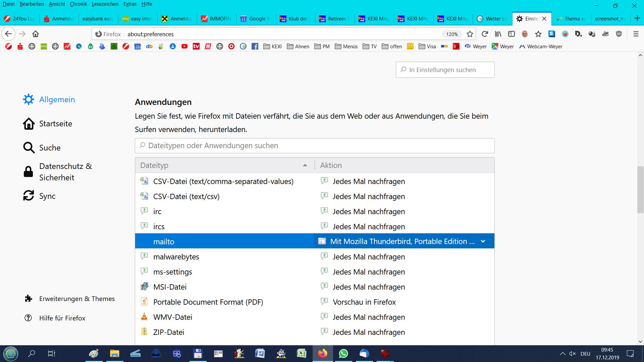Click the vertical page scrollbar thumb
This screenshot has height=362, width=644.
click(x=640, y=189)
